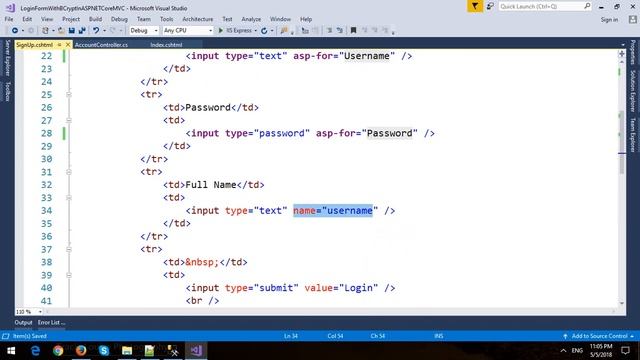Open File Explorer from taskbar

(127, 351)
